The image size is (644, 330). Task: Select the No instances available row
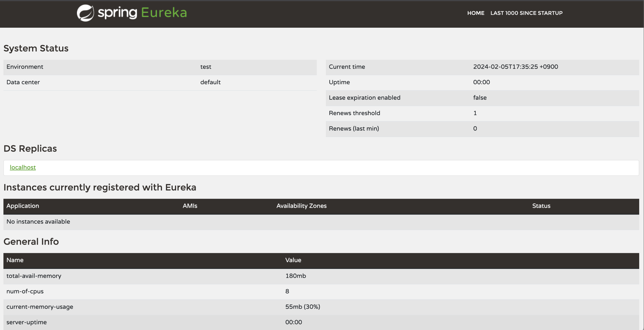(38, 222)
